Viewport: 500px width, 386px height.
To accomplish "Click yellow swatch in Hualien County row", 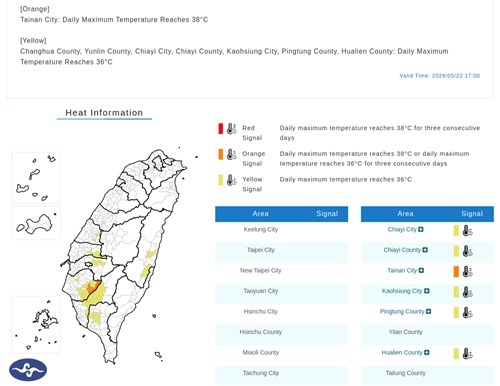I will click(x=456, y=354).
